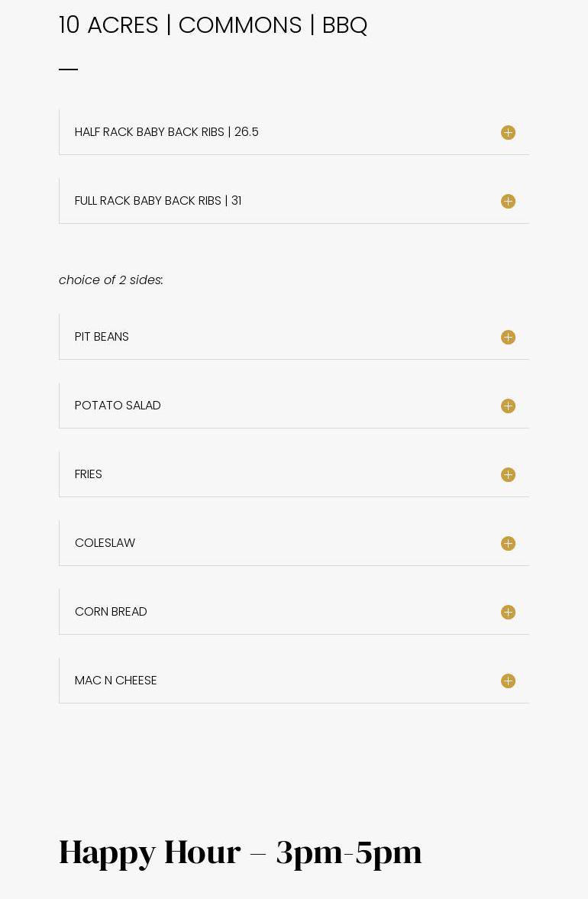The image size is (588, 899).
Task: Click the choice of 2 sides text
Action: pyautogui.click(x=111, y=280)
